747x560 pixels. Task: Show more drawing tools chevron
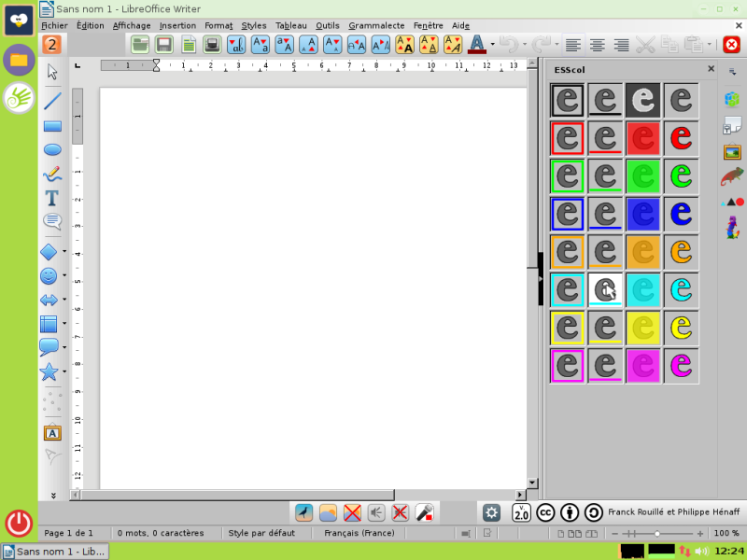point(53,496)
